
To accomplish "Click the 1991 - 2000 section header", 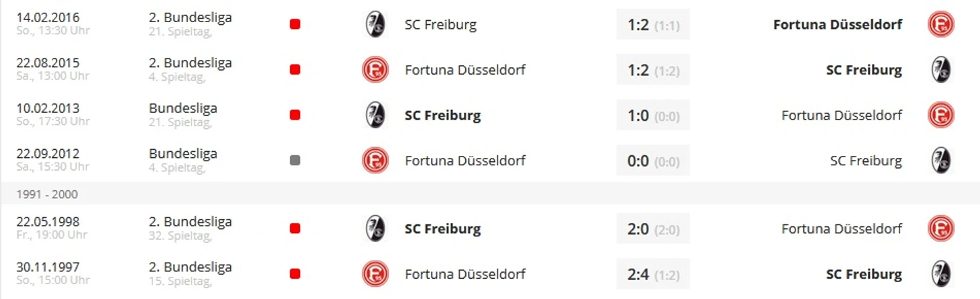I will 490,194.
